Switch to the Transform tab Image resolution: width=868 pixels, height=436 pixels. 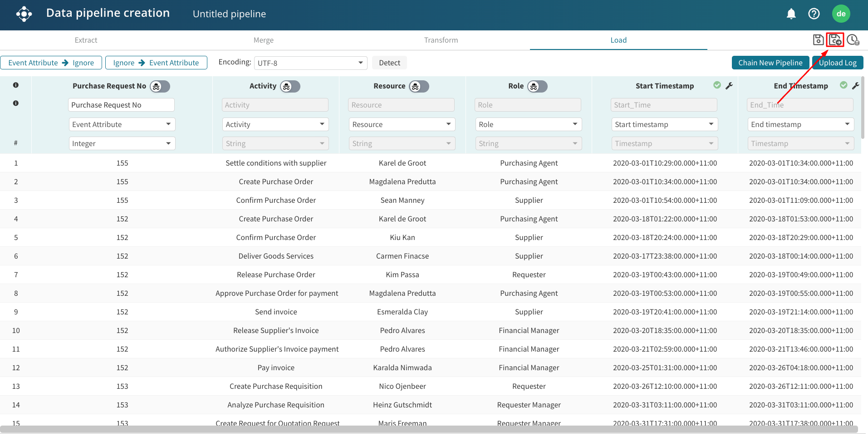(441, 40)
